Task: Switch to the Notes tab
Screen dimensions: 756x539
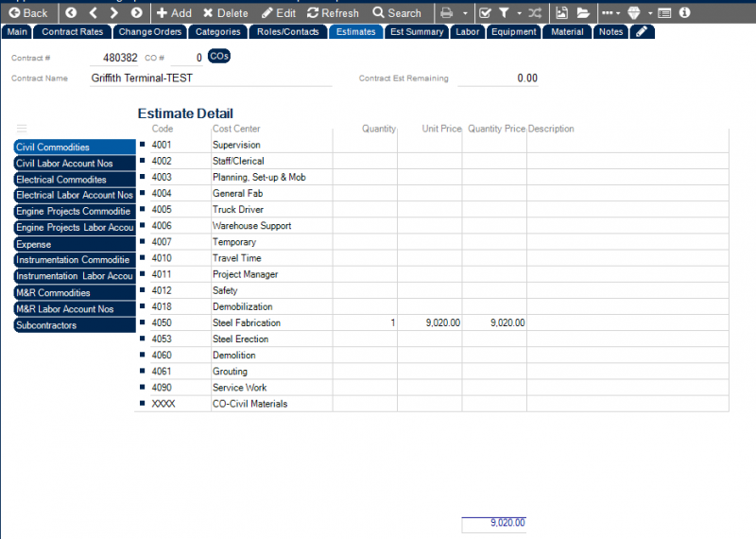Action: coord(610,32)
